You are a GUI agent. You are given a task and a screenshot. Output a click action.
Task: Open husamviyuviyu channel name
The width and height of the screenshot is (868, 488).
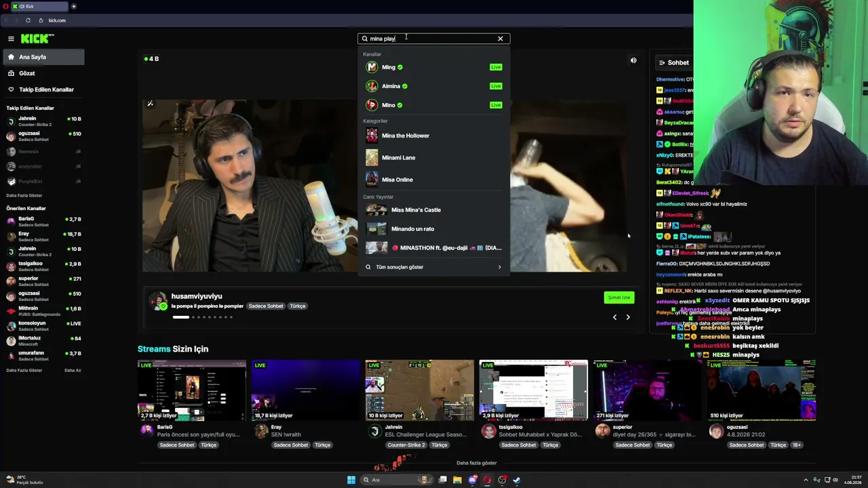tap(197, 296)
